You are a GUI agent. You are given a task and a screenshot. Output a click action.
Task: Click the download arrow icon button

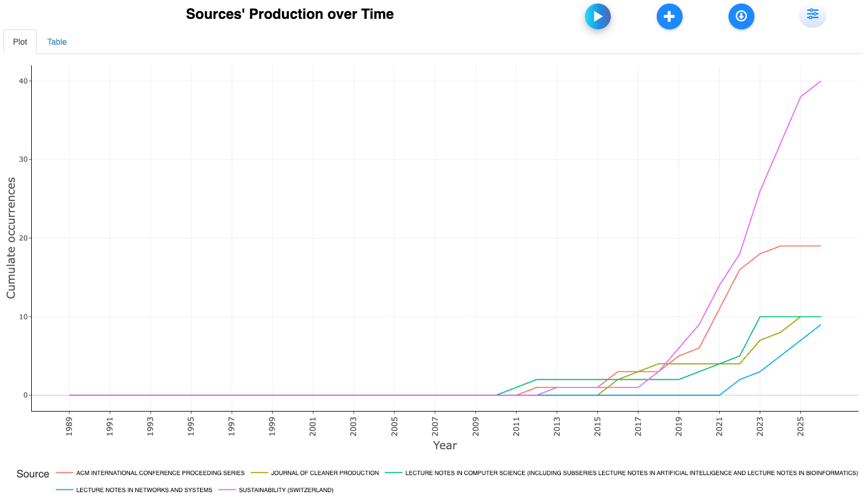pyautogui.click(x=741, y=16)
